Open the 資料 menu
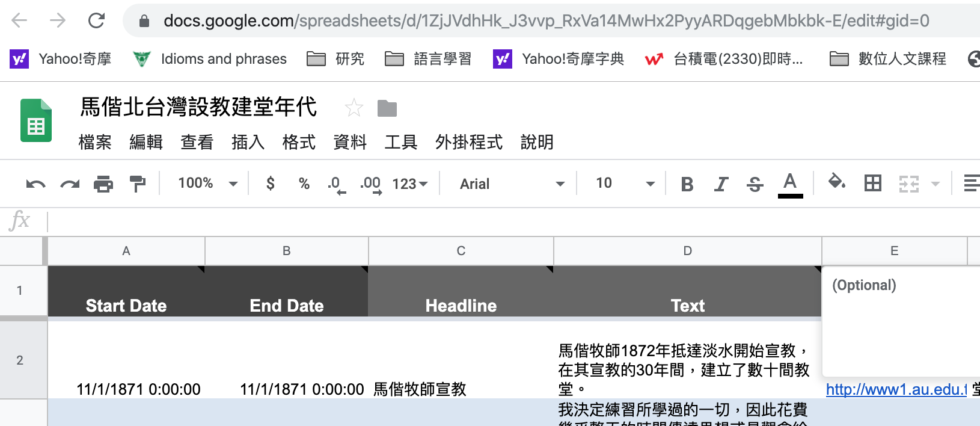The width and height of the screenshot is (980, 426). [x=351, y=143]
